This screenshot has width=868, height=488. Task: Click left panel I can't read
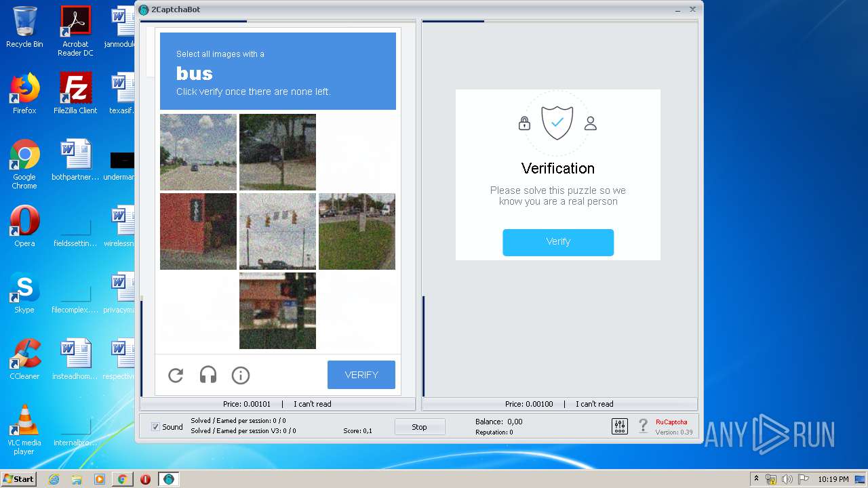(313, 404)
